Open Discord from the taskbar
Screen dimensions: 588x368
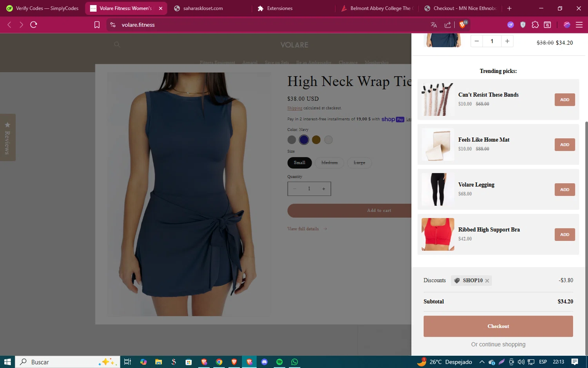264,362
